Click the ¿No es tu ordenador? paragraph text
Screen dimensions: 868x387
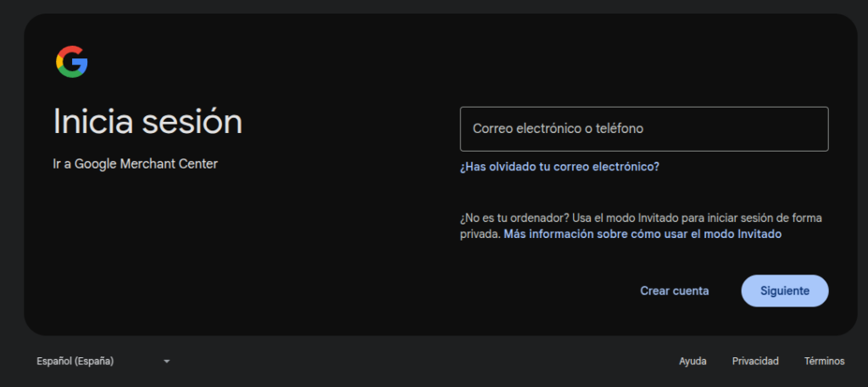coord(641,226)
